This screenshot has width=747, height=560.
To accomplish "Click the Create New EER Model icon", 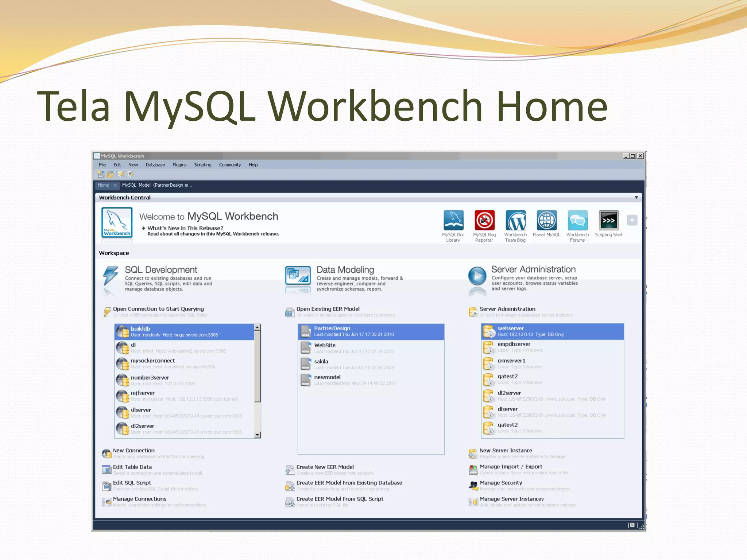I will click(290, 470).
